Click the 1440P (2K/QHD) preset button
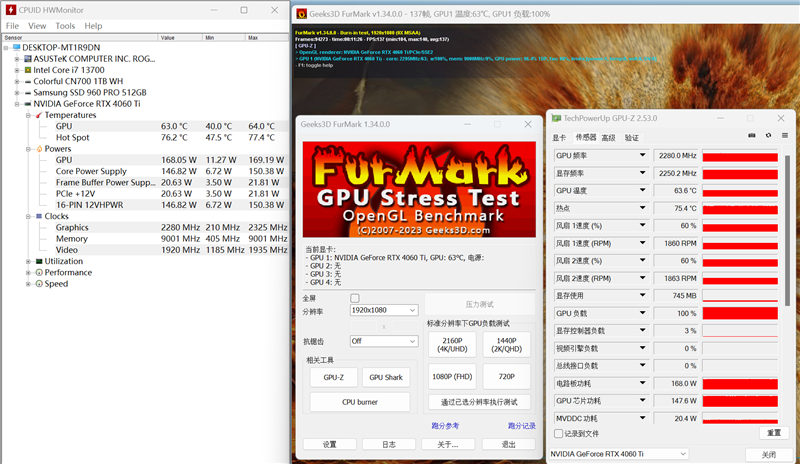Image resolution: width=800 pixels, height=464 pixels. click(506, 345)
